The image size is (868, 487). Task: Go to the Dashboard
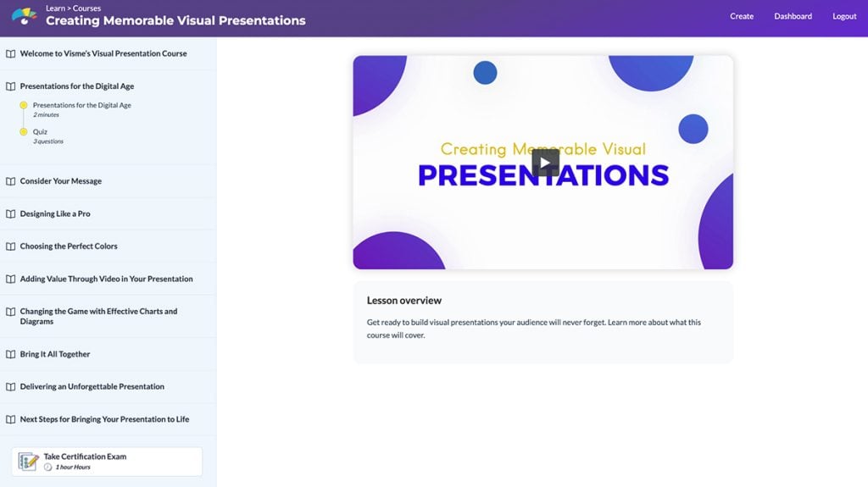[793, 16]
